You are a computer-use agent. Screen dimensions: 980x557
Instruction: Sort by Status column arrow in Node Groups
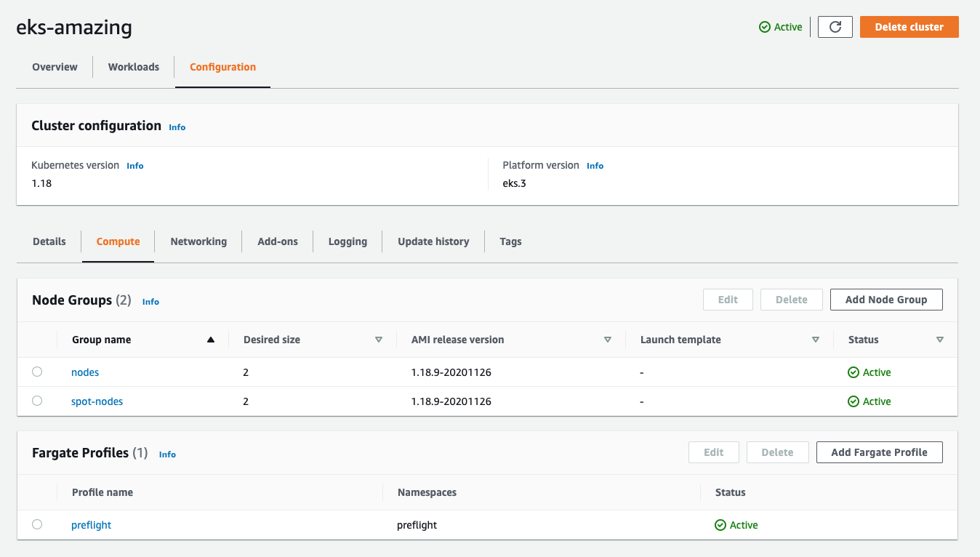940,340
